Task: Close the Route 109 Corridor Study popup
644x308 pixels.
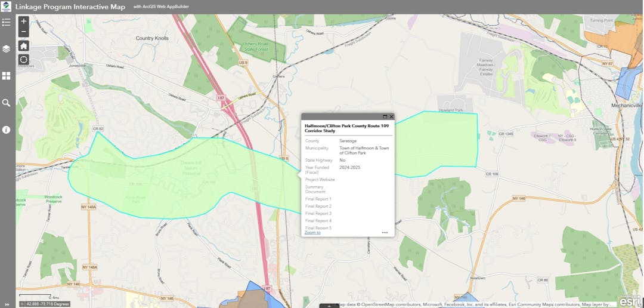Action: click(391, 117)
